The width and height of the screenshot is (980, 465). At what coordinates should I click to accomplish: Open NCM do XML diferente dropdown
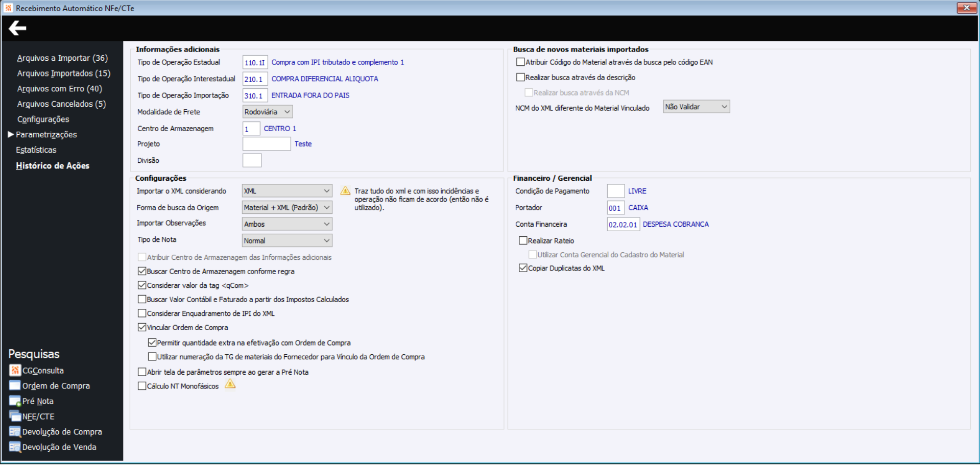coord(697,107)
